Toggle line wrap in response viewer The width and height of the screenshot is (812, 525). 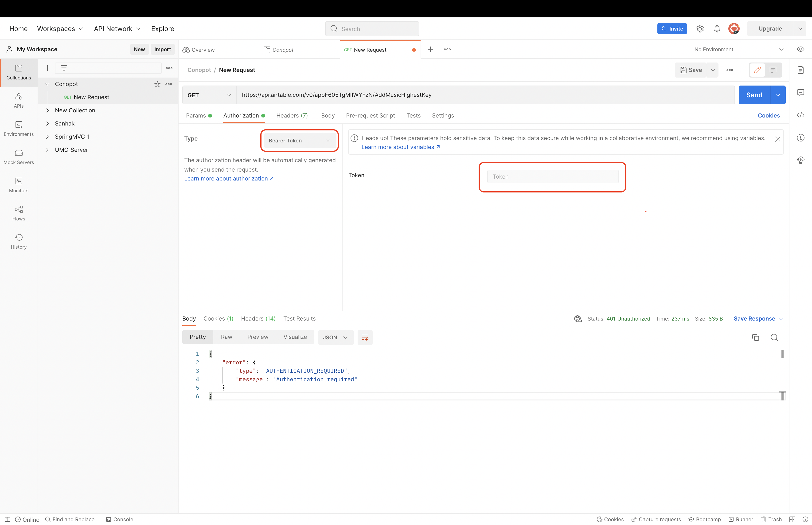[x=365, y=337]
